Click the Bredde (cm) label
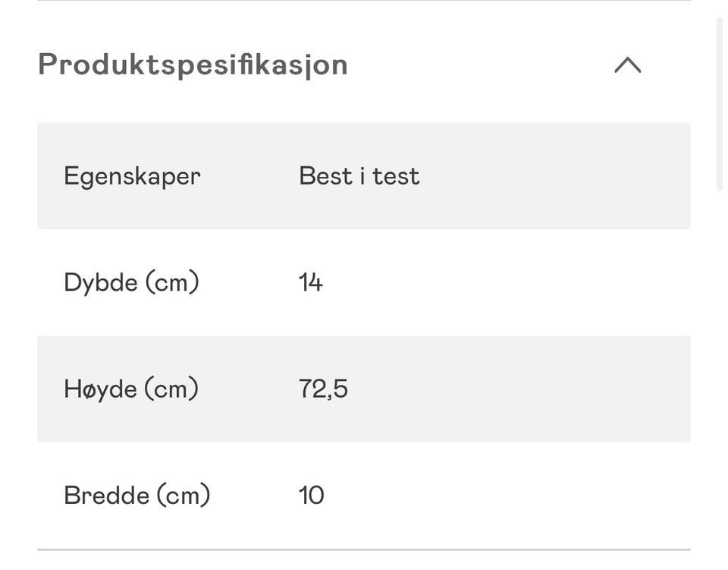The image size is (728, 570). (136, 495)
